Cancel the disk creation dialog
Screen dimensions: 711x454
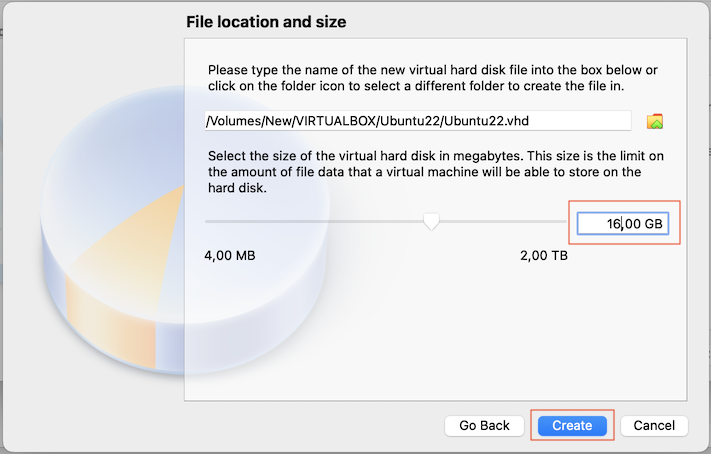[654, 425]
